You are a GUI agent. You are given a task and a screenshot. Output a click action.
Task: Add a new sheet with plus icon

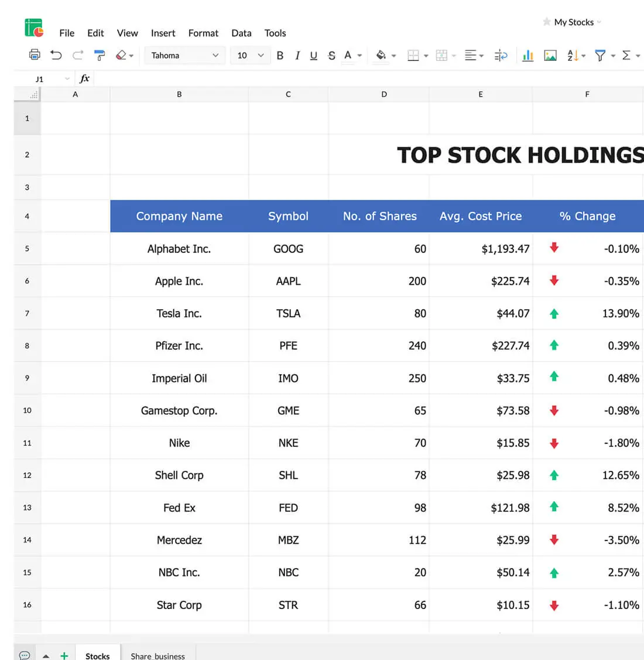coord(64,655)
